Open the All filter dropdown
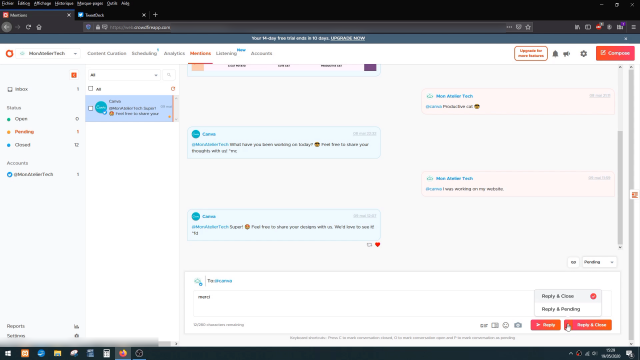Screen dimensions: 640x360 coord(124,75)
